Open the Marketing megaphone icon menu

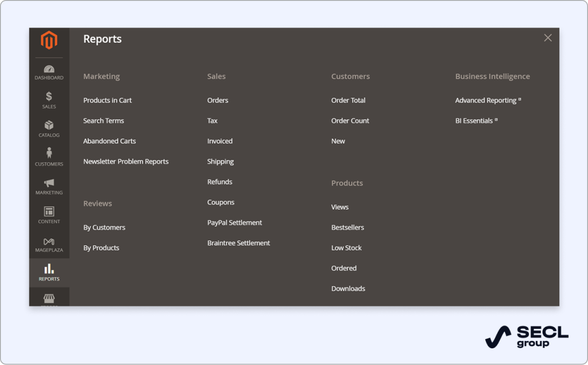click(49, 186)
